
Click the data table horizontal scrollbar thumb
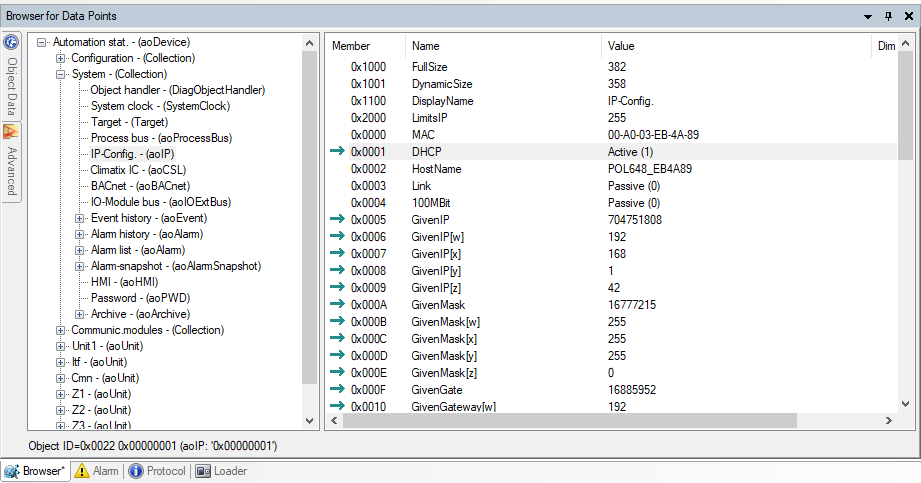pyautogui.click(x=570, y=421)
